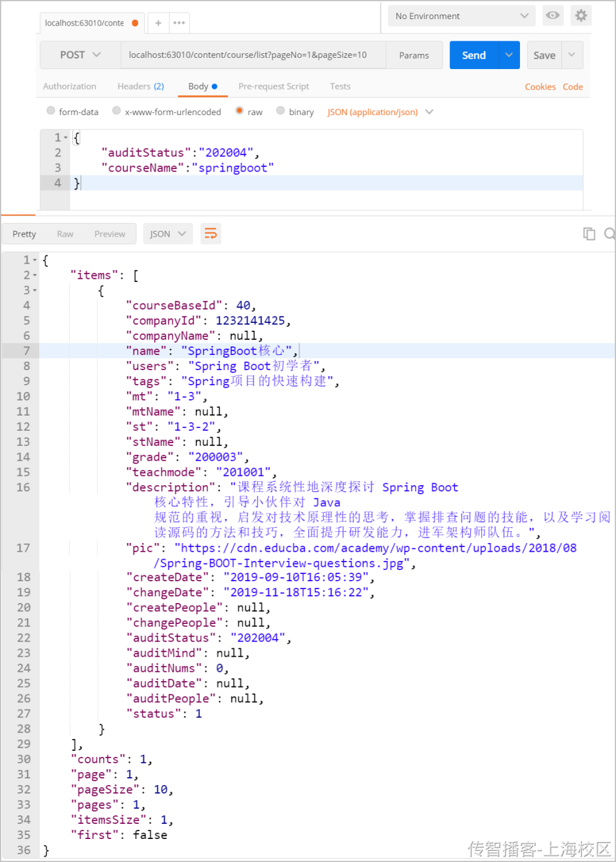Open the No Environment dropdown
This screenshot has height=862, width=616.
click(x=462, y=16)
